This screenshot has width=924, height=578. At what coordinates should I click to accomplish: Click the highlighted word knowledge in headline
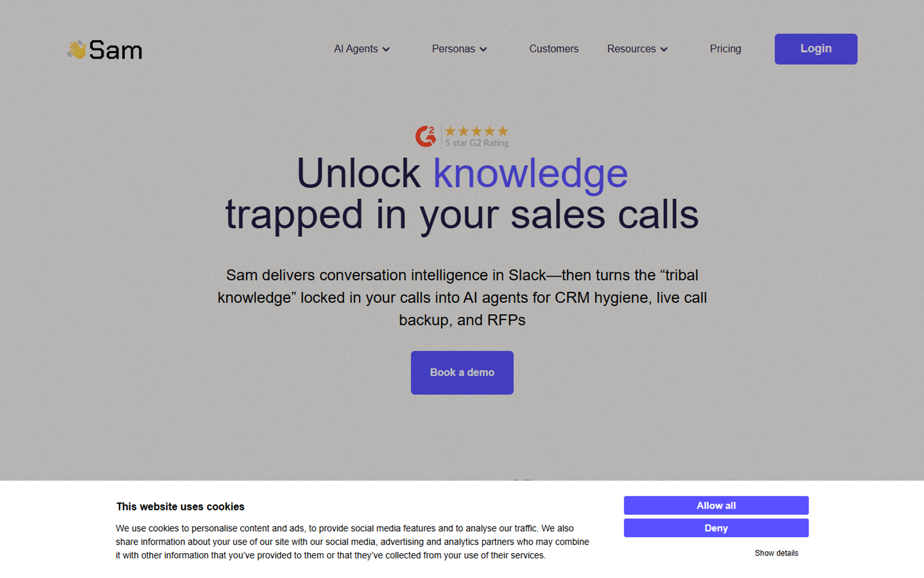point(530,173)
